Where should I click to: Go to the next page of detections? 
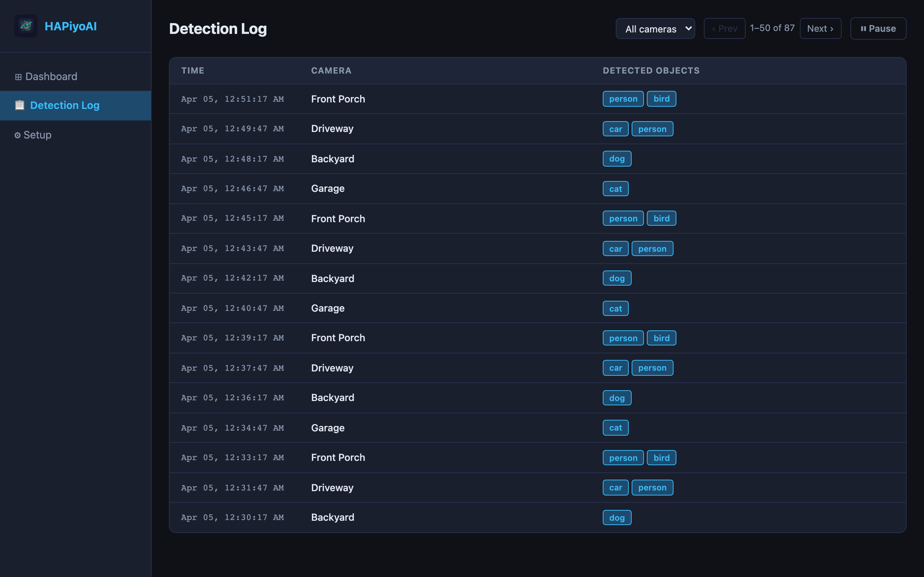point(820,28)
